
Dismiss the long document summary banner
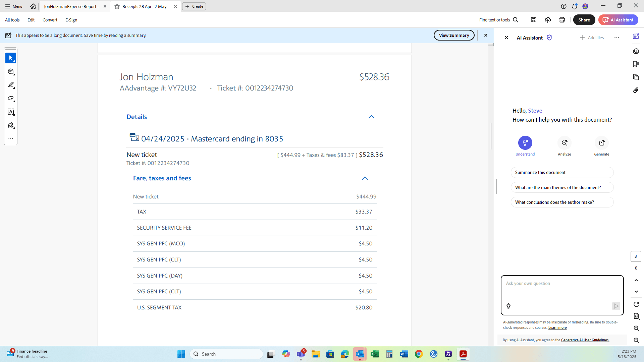point(485,35)
